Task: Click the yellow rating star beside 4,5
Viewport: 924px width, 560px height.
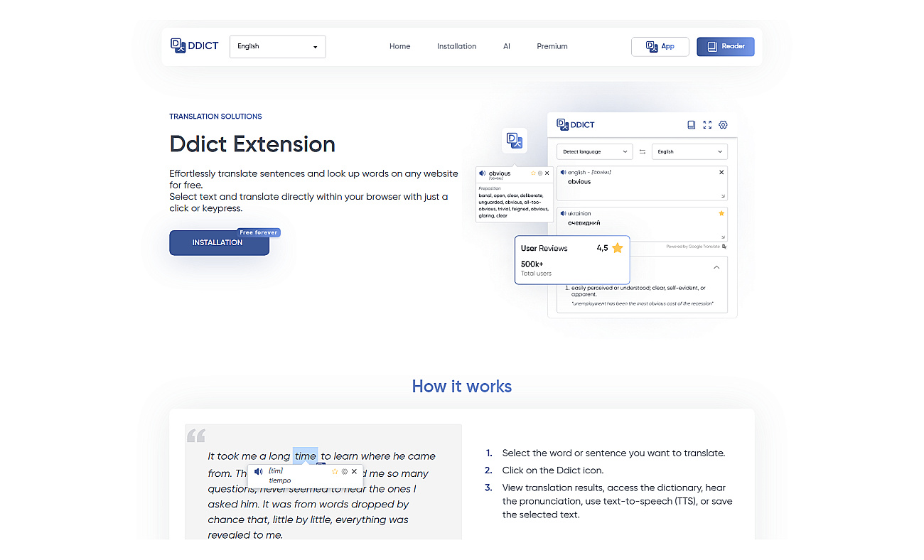Action: click(617, 248)
